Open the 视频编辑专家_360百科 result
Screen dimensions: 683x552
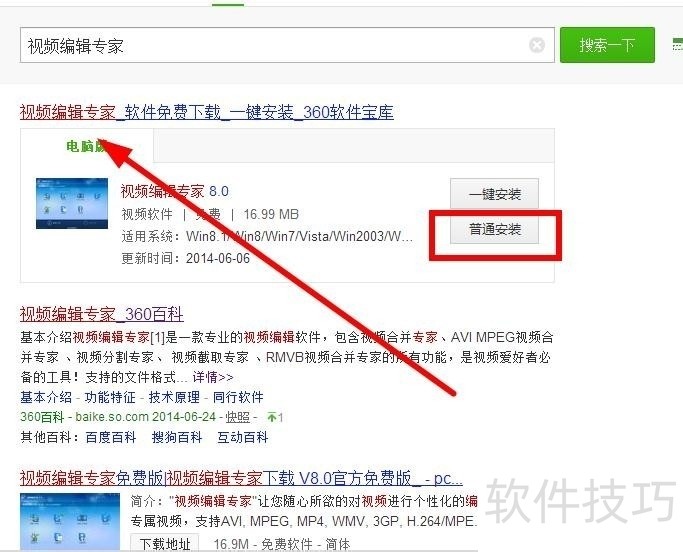pos(101,314)
